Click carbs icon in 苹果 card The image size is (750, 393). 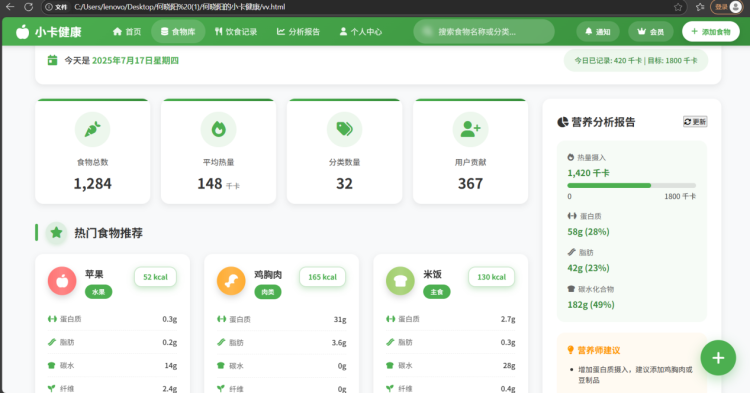52,365
